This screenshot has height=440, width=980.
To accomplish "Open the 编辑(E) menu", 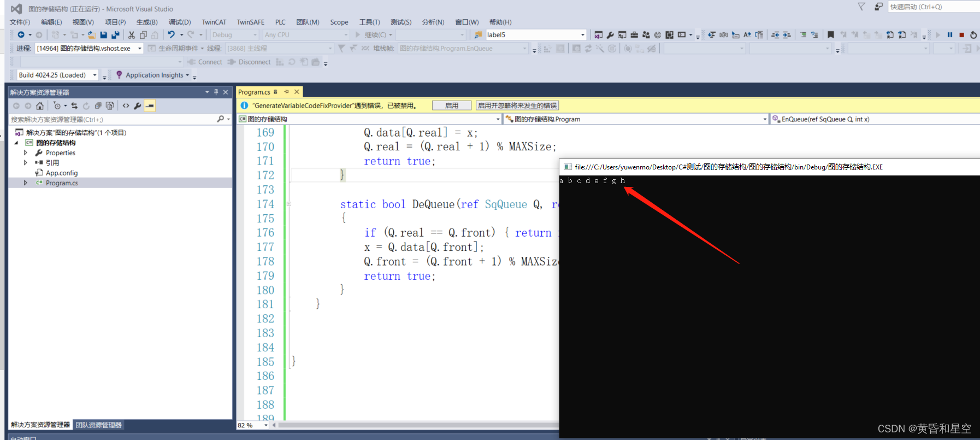I will [x=51, y=22].
